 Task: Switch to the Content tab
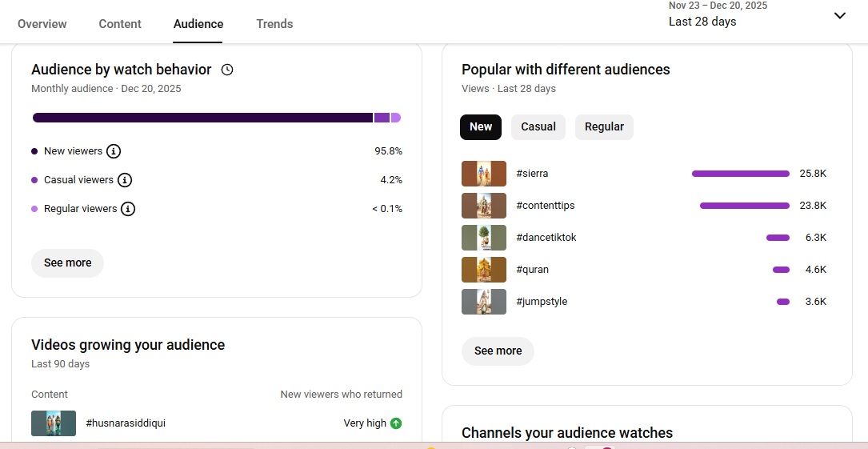(x=120, y=24)
